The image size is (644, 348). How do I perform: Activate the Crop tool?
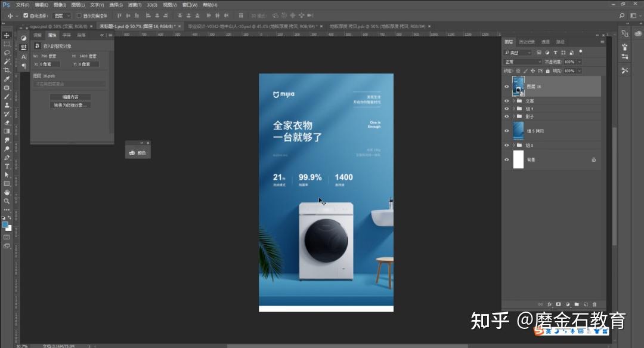tap(7, 70)
